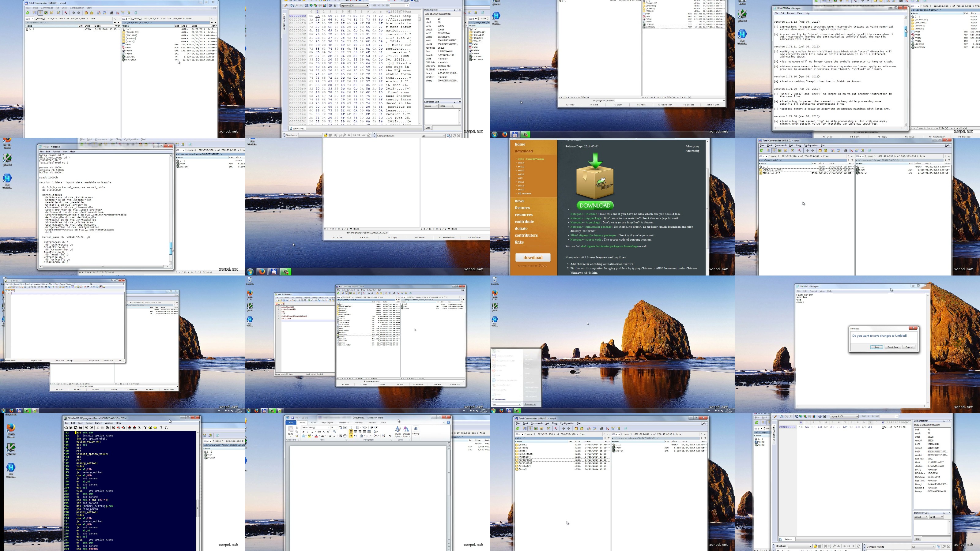The height and width of the screenshot is (551, 980).
Task: Click the Word Help question mark icon
Action: 449,423
